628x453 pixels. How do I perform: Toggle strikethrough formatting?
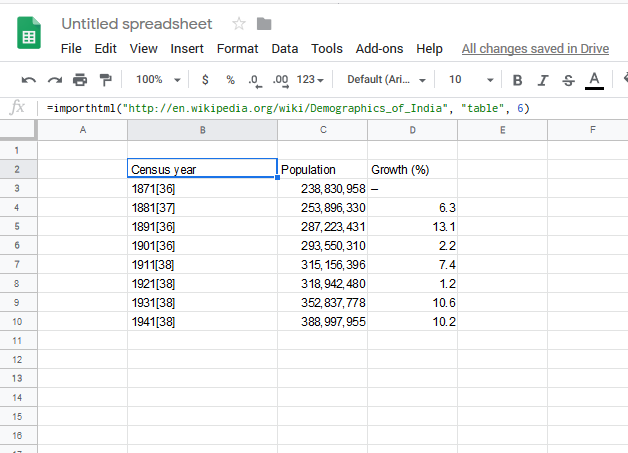click(x=568, y=80)
